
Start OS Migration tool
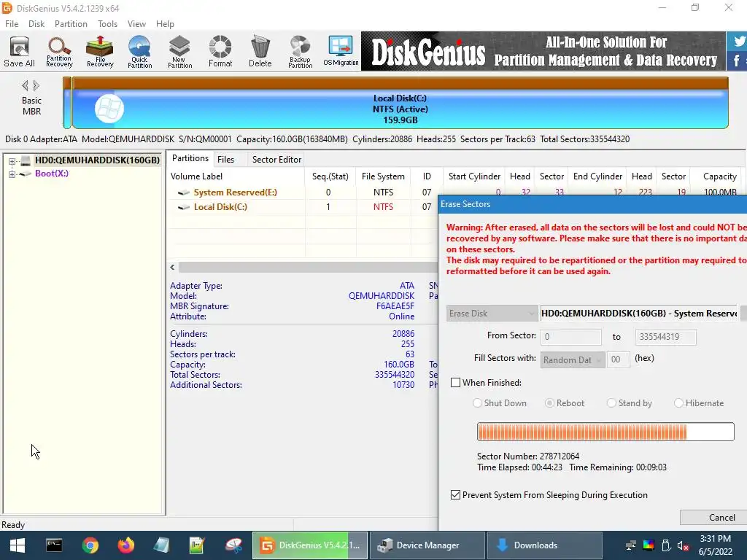(x=341, y=52)
